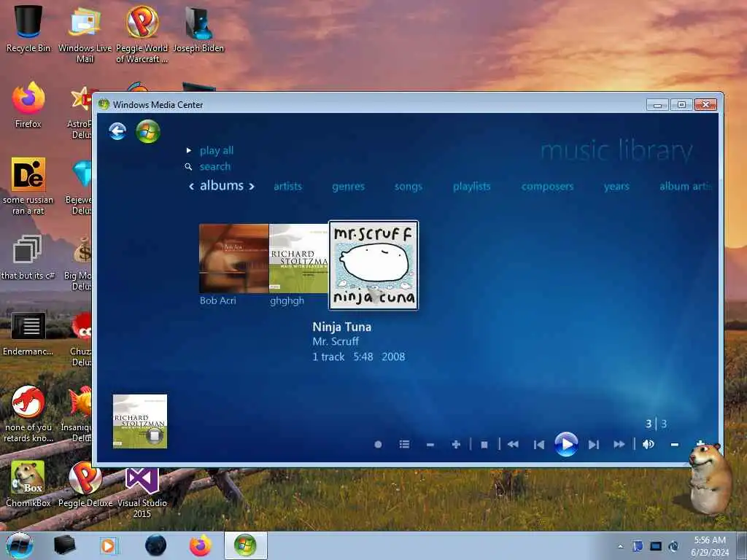Open Windows Live Mail desktop icon

(85, 34)
